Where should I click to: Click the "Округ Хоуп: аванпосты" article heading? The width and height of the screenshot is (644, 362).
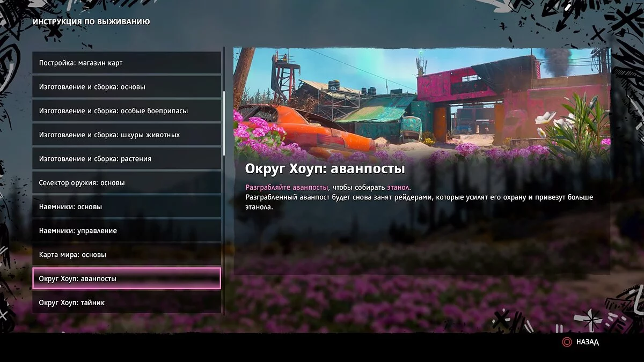click(x=325, y=169)
